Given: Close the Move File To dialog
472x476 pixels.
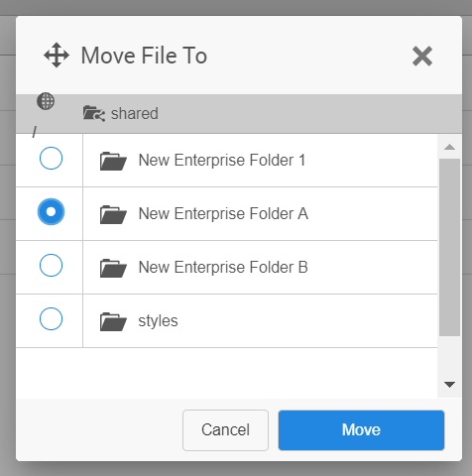Looking at the screenshot, I should tap(422, 57).
